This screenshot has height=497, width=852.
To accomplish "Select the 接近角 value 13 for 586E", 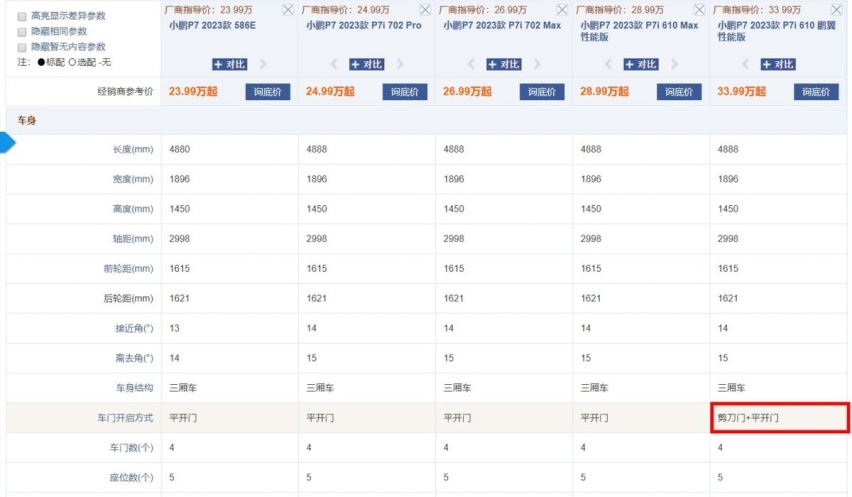I will click(x=174, y=329).
